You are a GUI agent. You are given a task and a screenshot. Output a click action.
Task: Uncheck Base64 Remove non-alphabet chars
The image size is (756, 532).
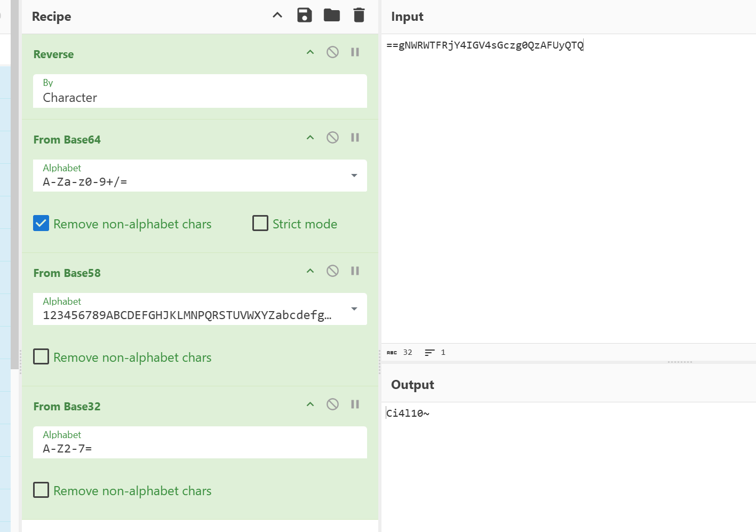(x=41, y=224)
